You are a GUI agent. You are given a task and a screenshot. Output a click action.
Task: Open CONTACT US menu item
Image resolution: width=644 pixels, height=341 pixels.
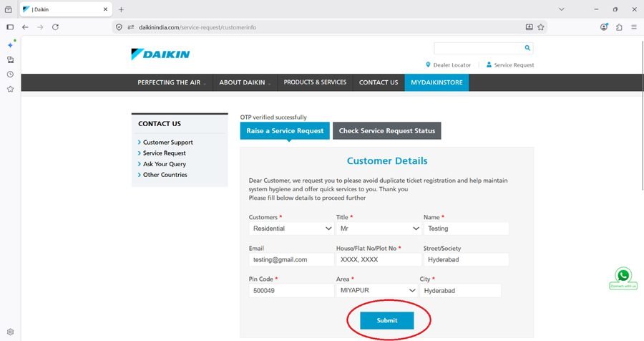point(379,82)
